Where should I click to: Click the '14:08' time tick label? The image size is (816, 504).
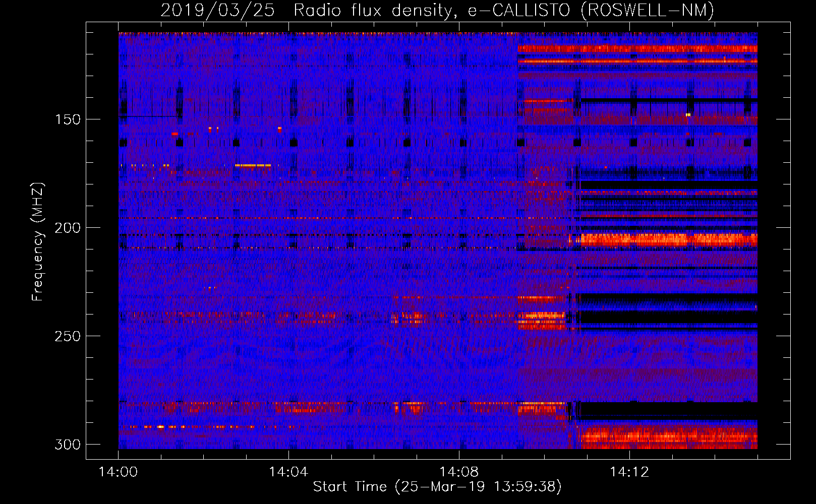click(459, 472)
